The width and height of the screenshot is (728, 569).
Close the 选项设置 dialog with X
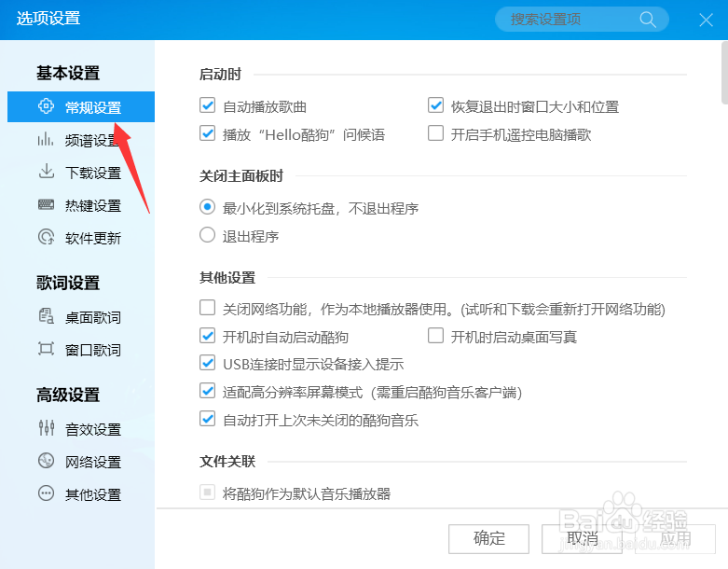pos(707,20)
